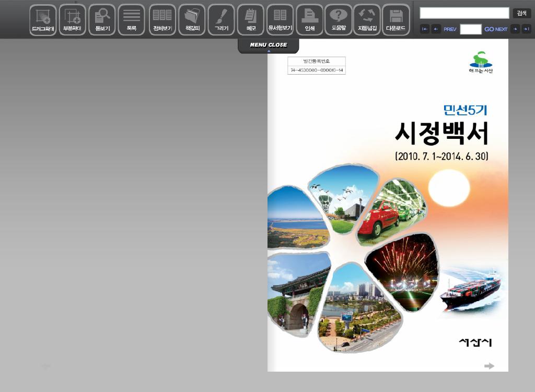The height and width of the screenshot is (392, 535).
Task: Toggle 자동넘김 auto page flip
Action: tap(367, 20)
